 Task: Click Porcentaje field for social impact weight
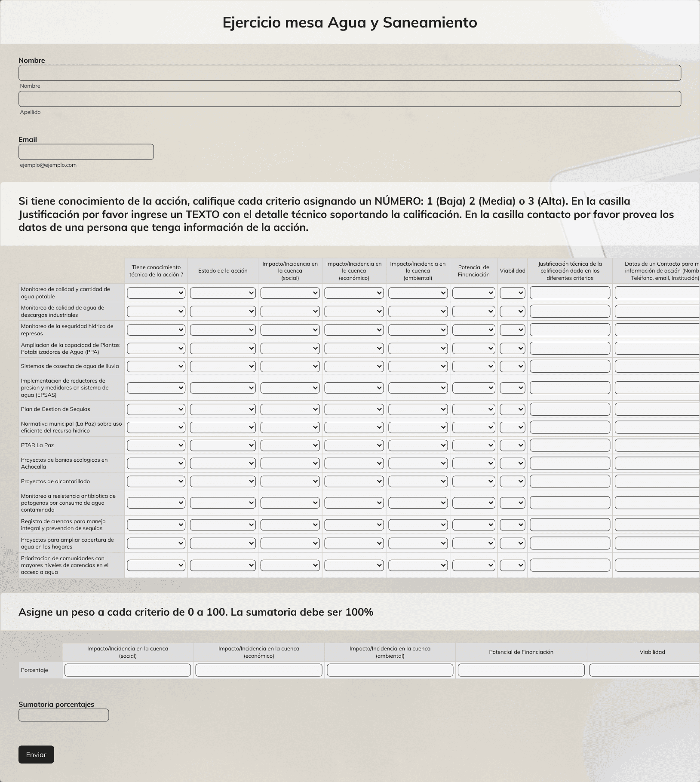128,670
